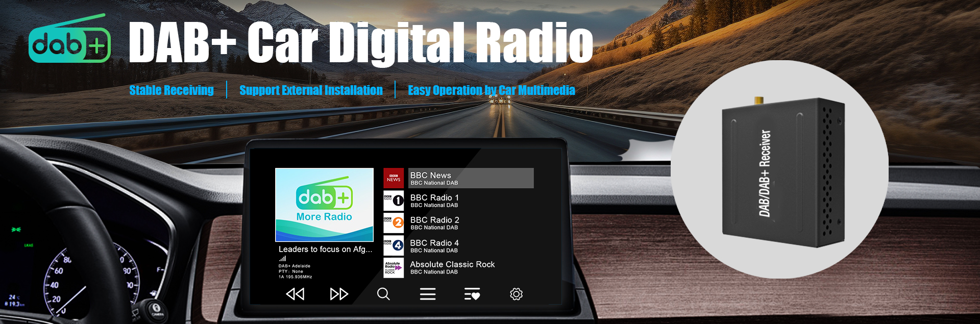This screenshot has width=980, height=324.
Task: Click 'Easy Operation by Car Multimedia' text
Action: point(492,90)
